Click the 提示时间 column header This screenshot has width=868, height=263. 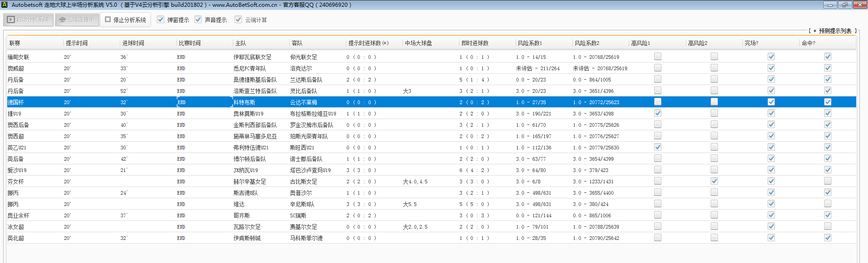tap(77, 43)
